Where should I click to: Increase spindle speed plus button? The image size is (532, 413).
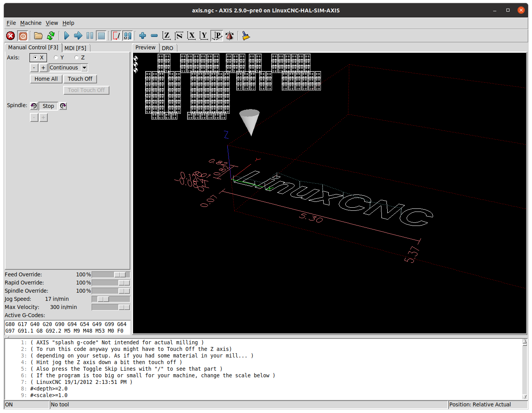[43, 117]
